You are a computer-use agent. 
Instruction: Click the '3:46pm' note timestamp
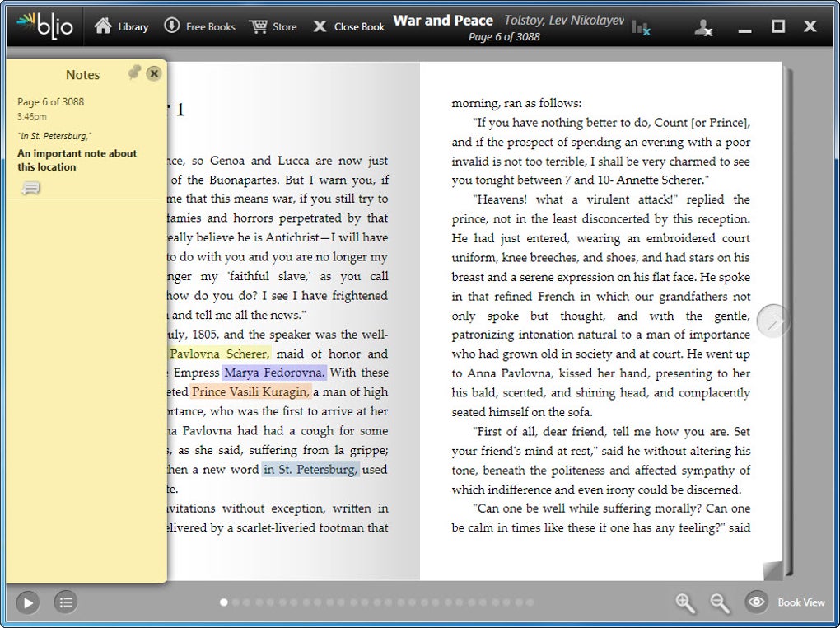coord(31,116)
